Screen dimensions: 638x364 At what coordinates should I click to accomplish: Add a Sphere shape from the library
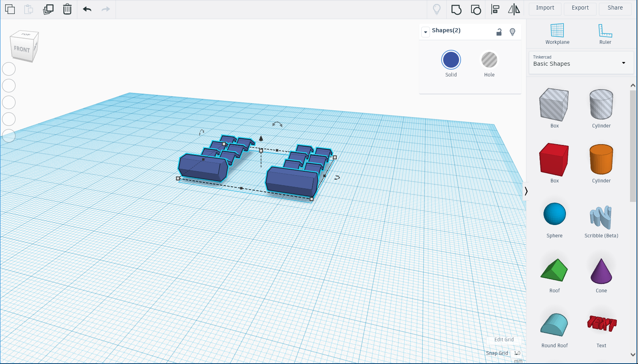[554, 214]
